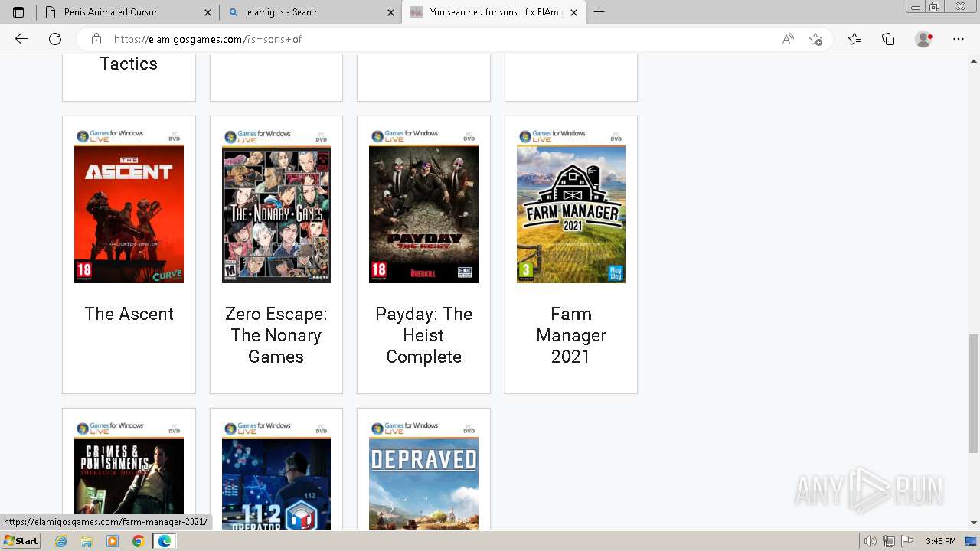Screen dimensions: 980x551
Task: Open the browser profile icon
Action: click(x=924, y=39)
